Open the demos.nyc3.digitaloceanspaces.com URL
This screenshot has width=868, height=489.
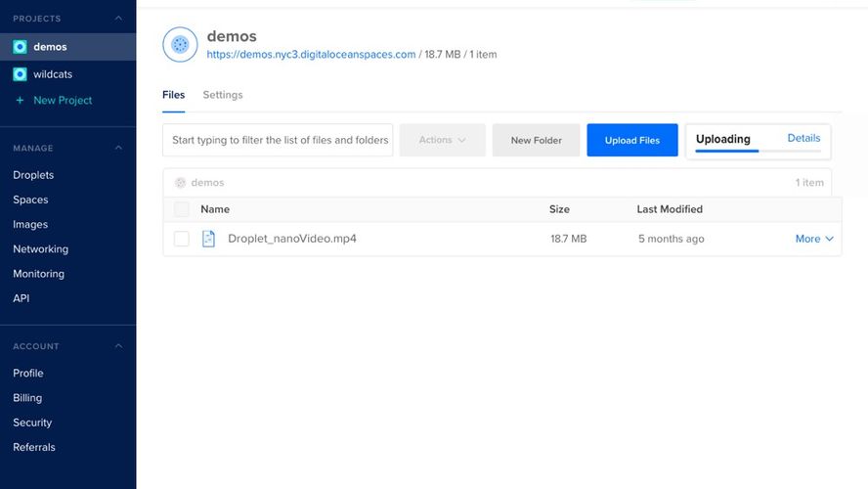(x=311, y=54)
